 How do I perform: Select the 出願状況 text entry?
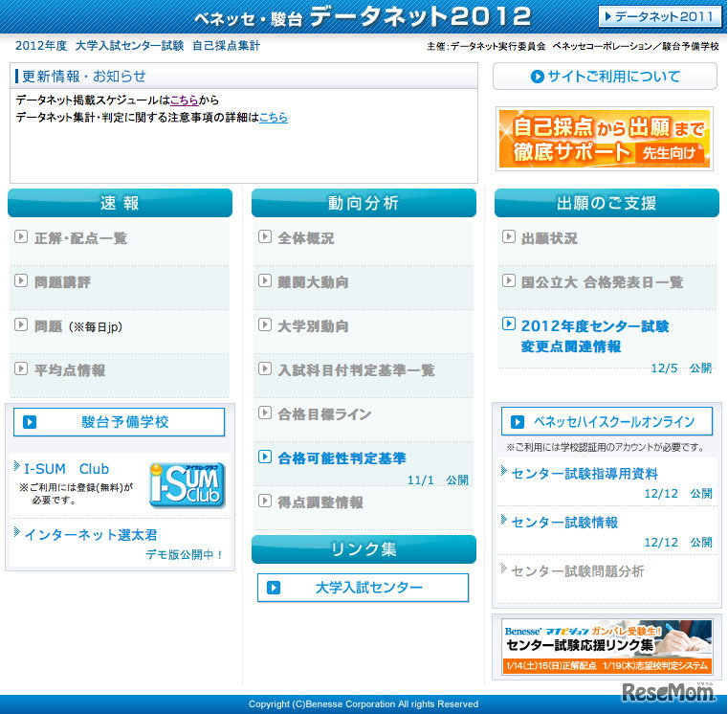coord(549,238)
